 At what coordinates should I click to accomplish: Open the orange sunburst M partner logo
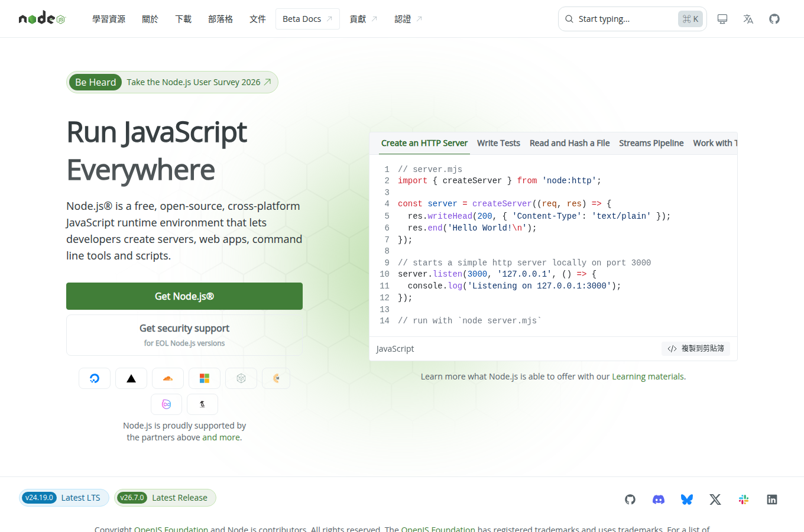coord(276,378)
